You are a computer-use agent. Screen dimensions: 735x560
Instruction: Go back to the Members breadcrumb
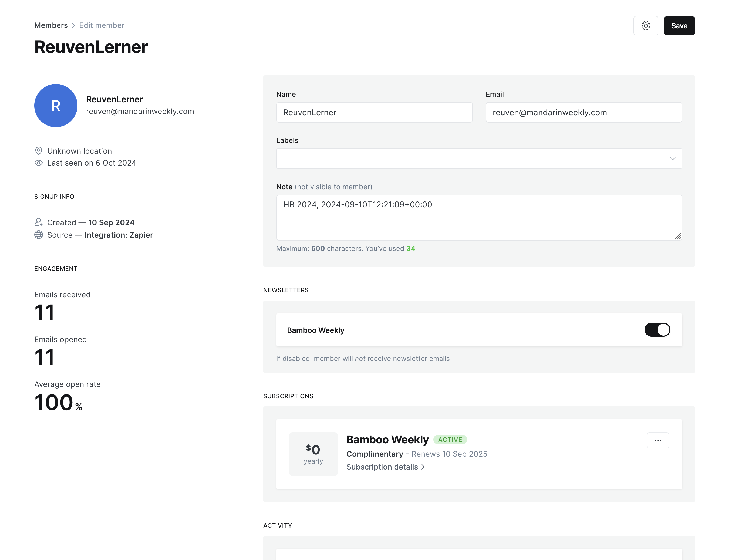[x=51, y=25]
